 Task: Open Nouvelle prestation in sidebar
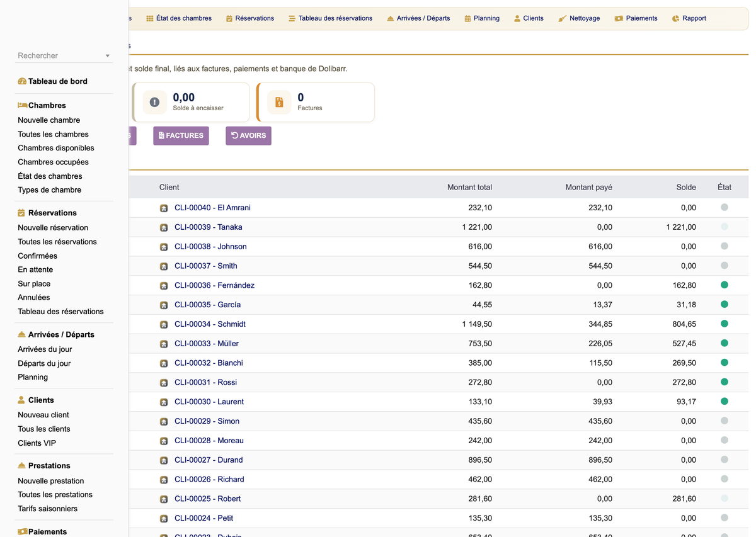pyautogui.click(x=51, y=481)
